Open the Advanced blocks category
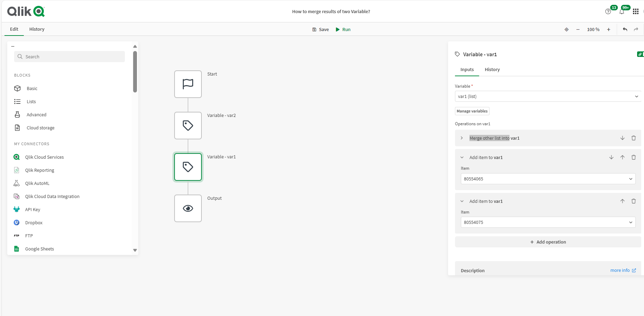This screenshot has width=644, height=316. [30, 115]
